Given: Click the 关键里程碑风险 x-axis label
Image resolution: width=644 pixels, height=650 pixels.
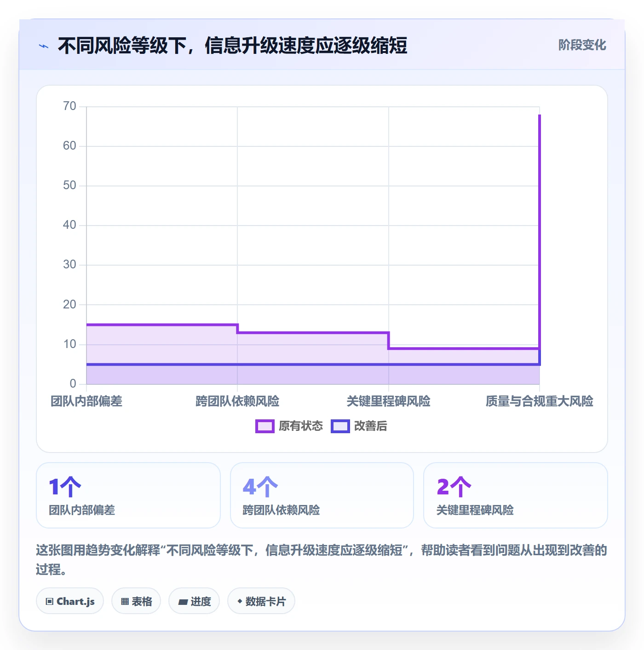Looking at the screenshot, I should pyautogui.click(x=389, y=401).
